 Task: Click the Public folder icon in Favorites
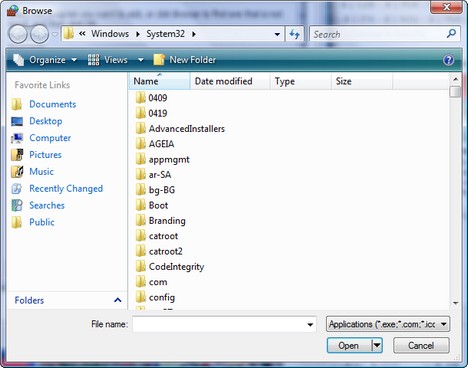pyautogui.click(x=17, y=222)
